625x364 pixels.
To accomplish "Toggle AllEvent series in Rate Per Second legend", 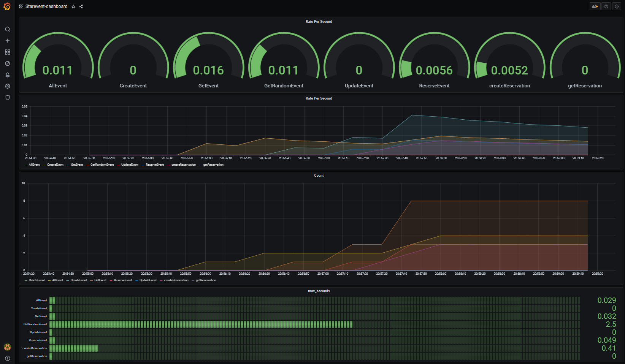I will (34, 165).
